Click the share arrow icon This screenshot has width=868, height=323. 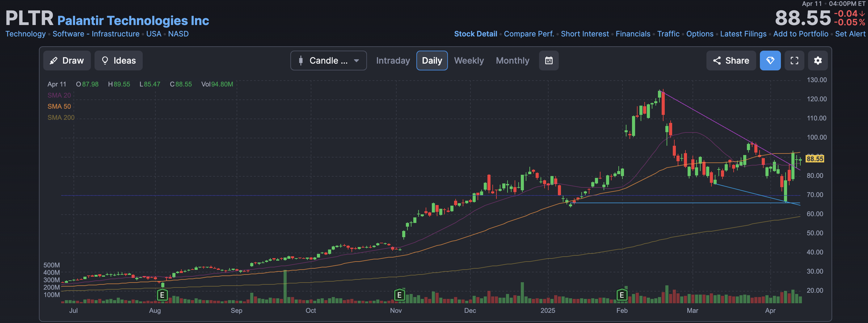[717, 61]
